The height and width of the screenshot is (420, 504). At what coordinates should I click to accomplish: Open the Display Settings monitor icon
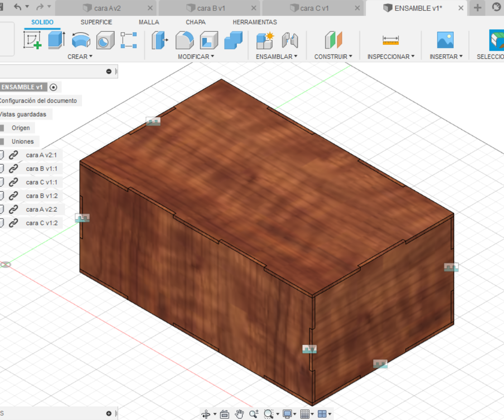coord(288,414)
